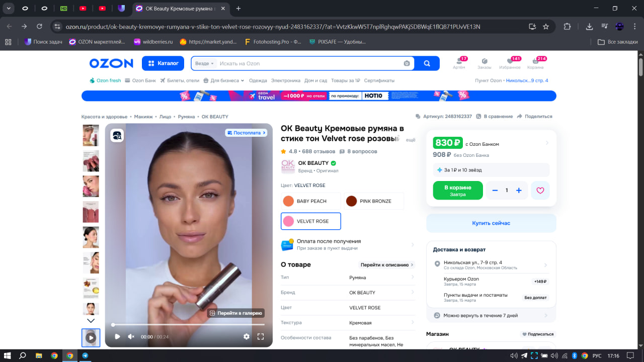The width and height of the screenshot is (644, 362).
Task: Open Избранное favorites in header
Action: click(x=510, y=63)
